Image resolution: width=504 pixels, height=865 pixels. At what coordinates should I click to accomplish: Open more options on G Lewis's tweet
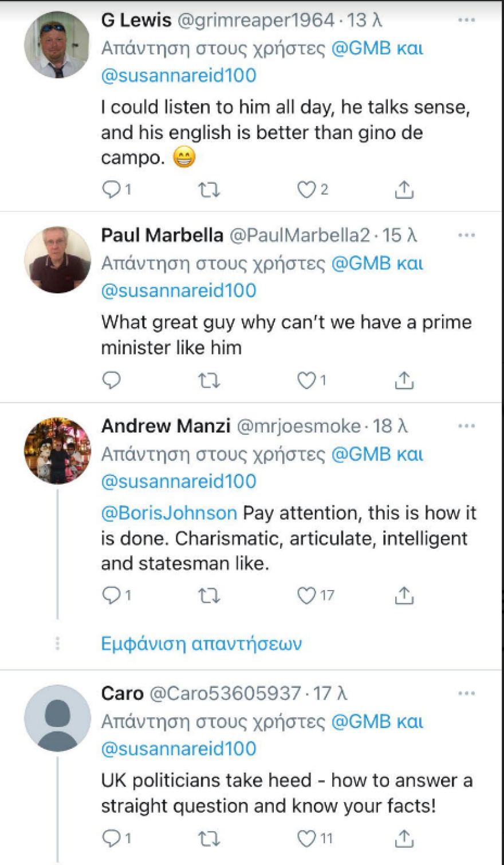tap(467, 21)
